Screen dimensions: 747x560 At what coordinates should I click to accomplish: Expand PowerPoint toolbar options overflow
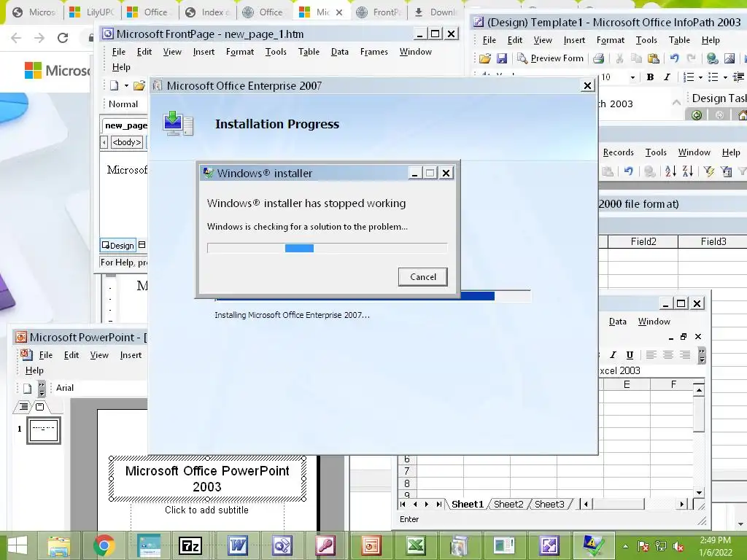coord(42,388)
